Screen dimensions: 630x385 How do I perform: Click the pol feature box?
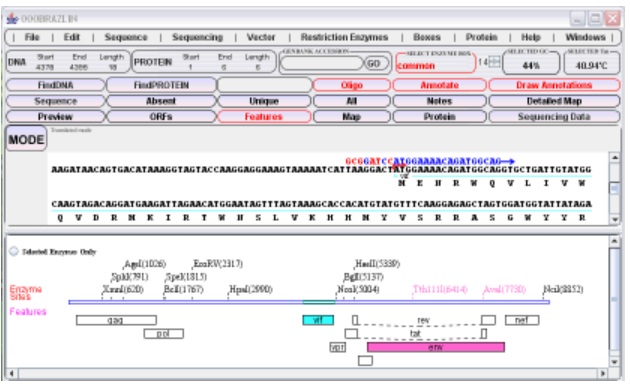(x=164, y=334)
